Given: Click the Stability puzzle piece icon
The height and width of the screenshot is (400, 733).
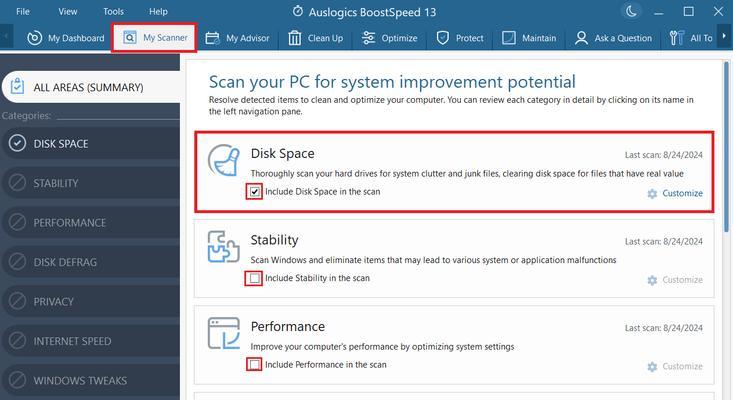Looking at the screenshot, I should click(223, 246).
